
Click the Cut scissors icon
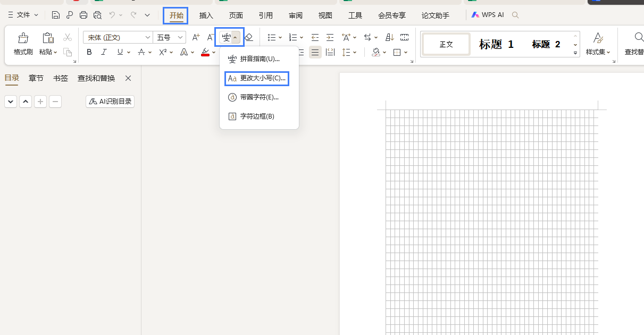point(68,37)
